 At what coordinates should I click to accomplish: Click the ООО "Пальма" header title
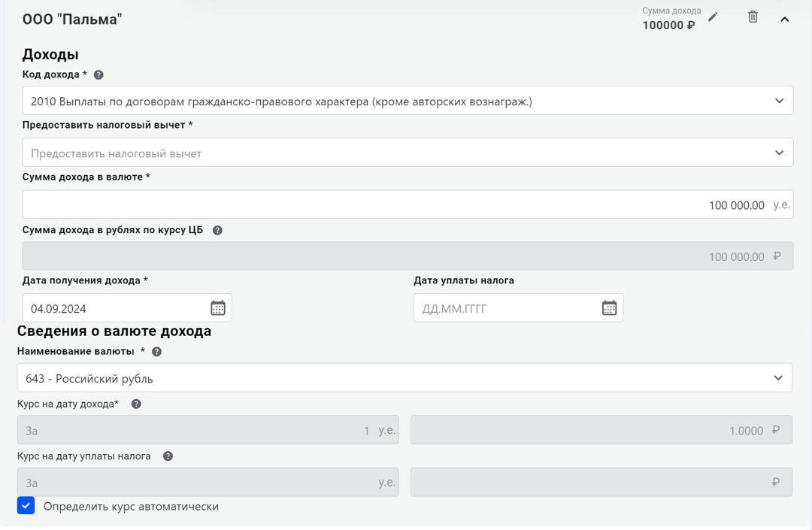click(72, 20)
